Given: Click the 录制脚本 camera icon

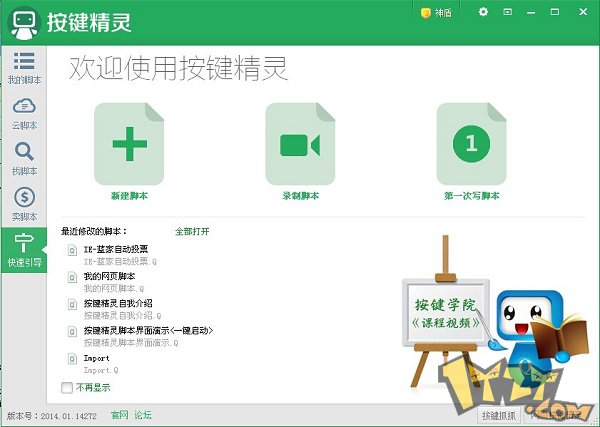Looking at the screenshot, I should click(300, 144).
